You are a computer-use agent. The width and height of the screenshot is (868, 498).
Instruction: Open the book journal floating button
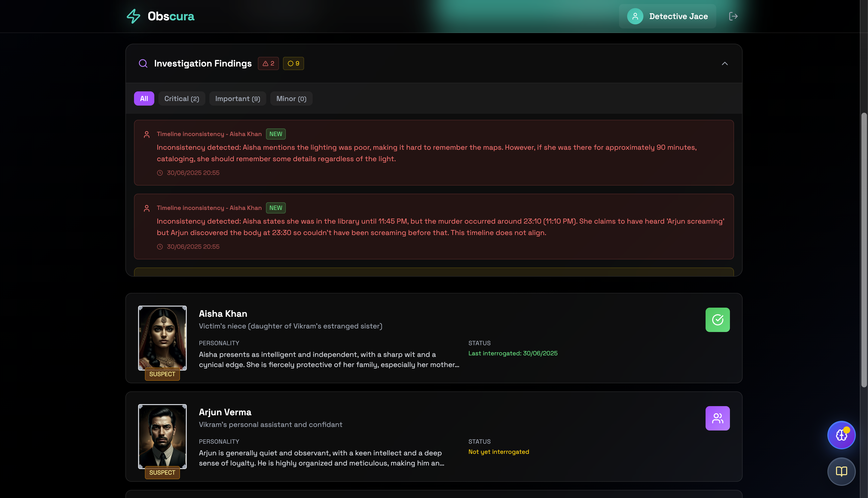point(841,471)
